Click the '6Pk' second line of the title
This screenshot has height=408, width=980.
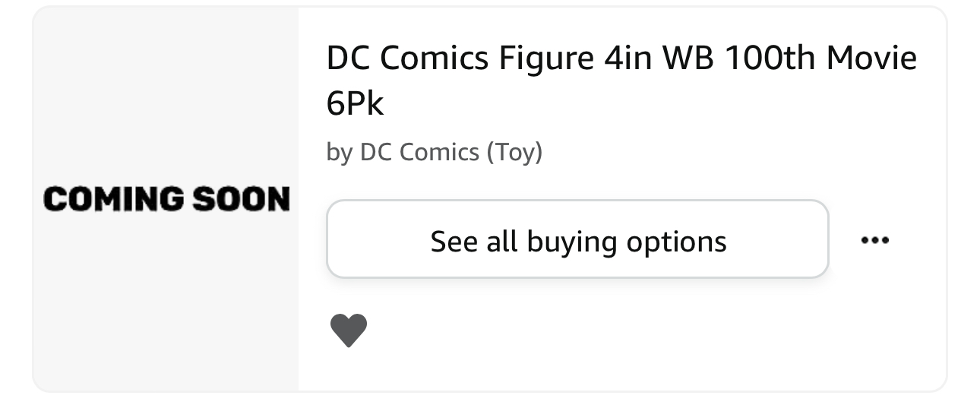[x=355, y=104]
